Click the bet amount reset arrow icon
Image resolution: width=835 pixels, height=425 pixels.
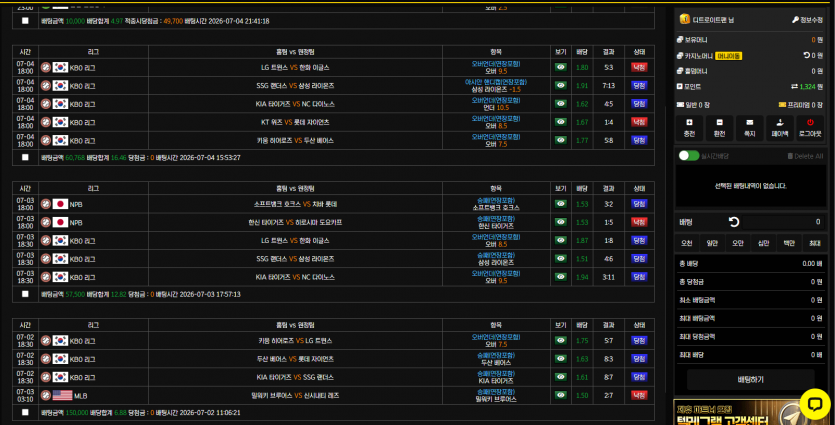[734, 222]
